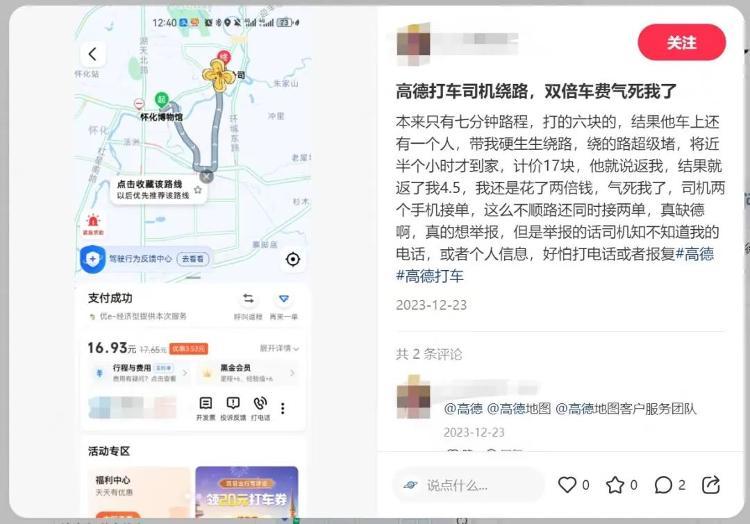Open the 黑金会员 membership chevron
This screenshot has height=524, width=750.
[x=249, y=373]
